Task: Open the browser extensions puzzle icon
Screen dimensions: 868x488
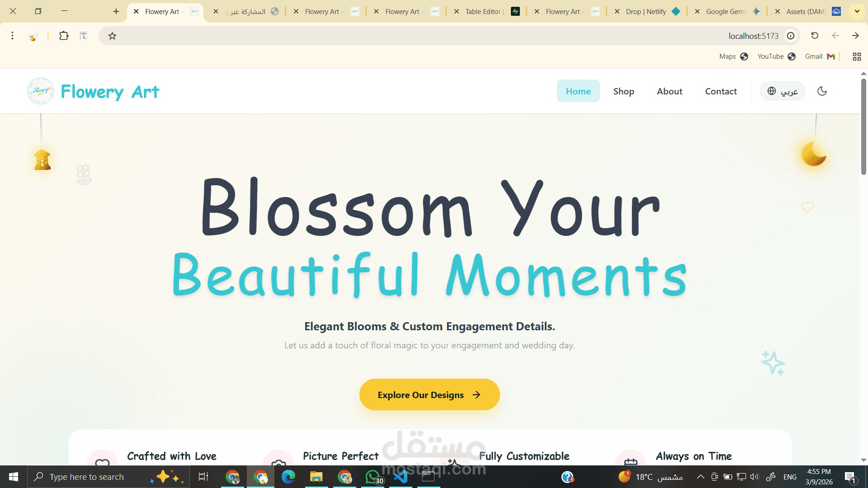Action: 64,36
